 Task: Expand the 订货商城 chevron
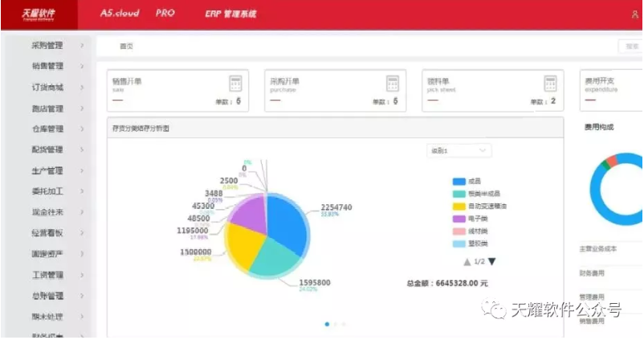pos(82,87)
